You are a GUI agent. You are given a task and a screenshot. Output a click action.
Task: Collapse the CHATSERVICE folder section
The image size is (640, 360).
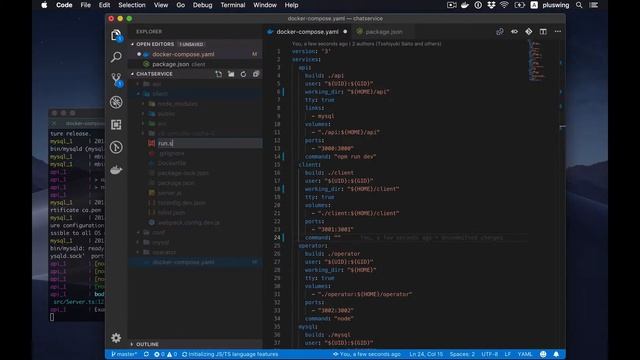154,74
